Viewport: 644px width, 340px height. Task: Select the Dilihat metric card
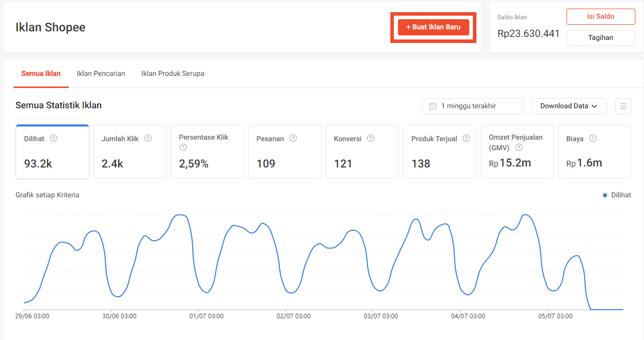click(x=53, y=152)
